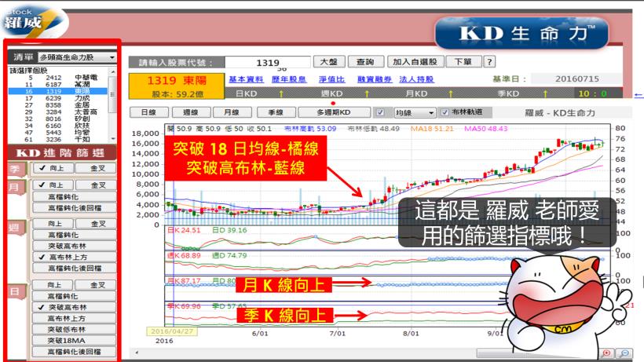This screenshot has height=362, width=644.
Task: Toggle 突破18MA filter
Action: pos(75,340)
